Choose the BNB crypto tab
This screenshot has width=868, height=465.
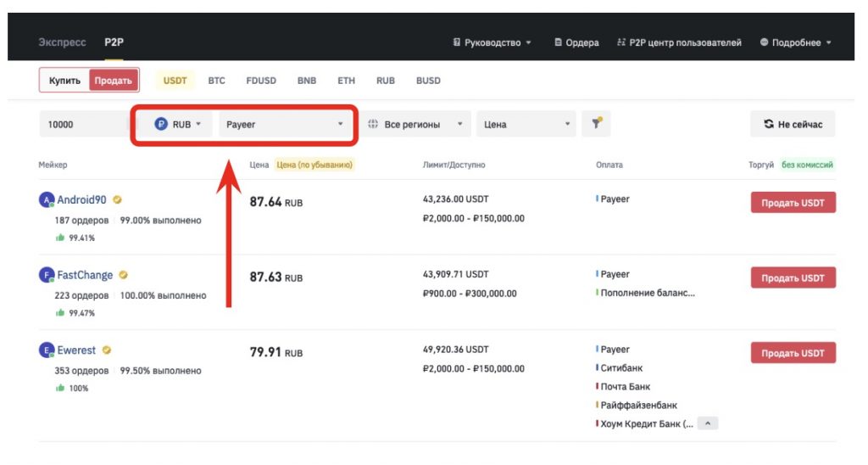tap(307, 81)
